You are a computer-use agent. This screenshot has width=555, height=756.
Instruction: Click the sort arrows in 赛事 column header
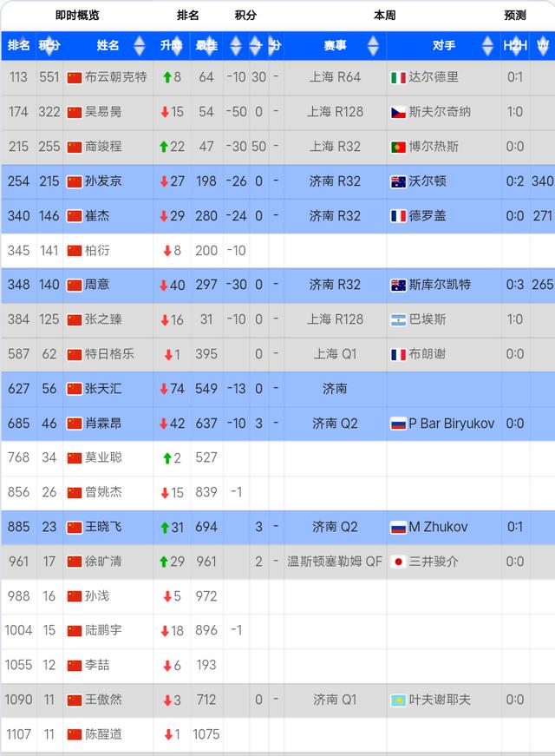tap(373, 45)
